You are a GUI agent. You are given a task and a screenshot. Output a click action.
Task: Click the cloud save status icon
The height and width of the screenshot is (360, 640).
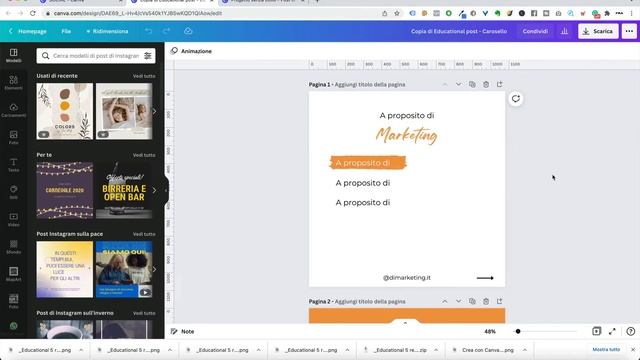(188, 31)
